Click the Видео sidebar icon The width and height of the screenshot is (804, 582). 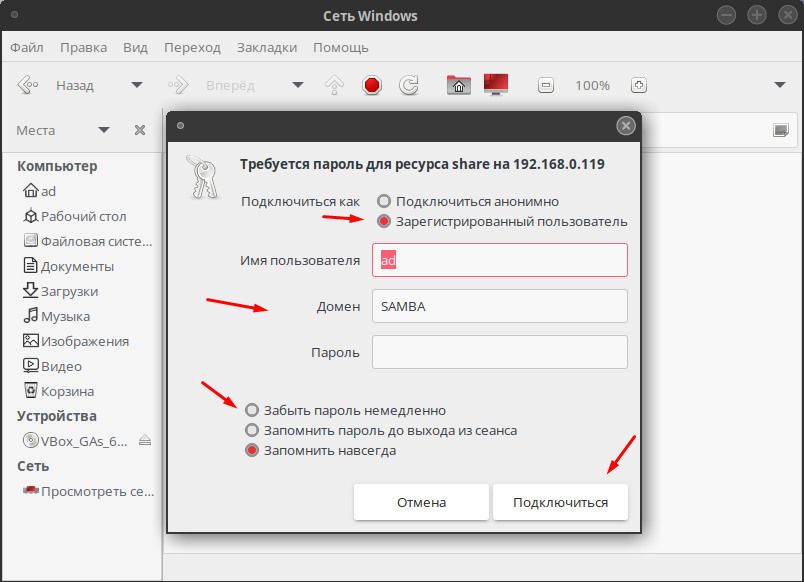tap(31, 365)
